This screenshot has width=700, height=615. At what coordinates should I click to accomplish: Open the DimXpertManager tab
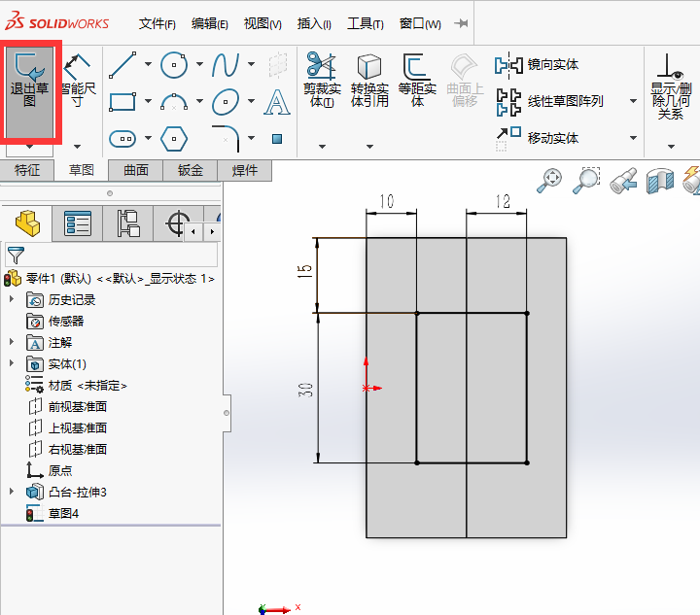(x=178, y=223)
